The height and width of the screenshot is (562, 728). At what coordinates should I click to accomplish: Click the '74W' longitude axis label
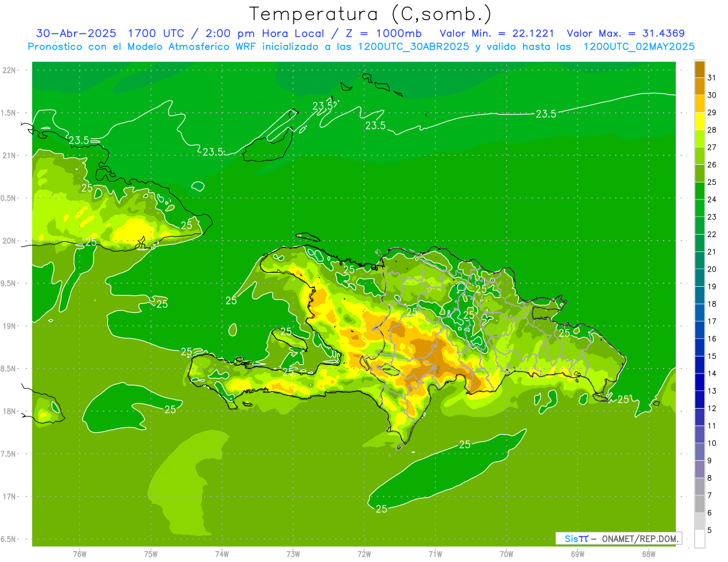(222, 554)
